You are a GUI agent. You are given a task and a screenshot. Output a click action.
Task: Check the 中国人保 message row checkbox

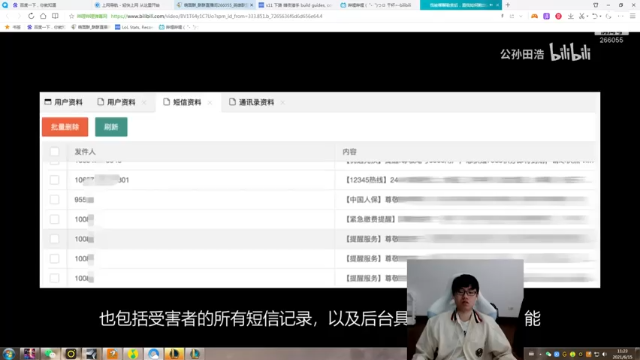point(54,200)
